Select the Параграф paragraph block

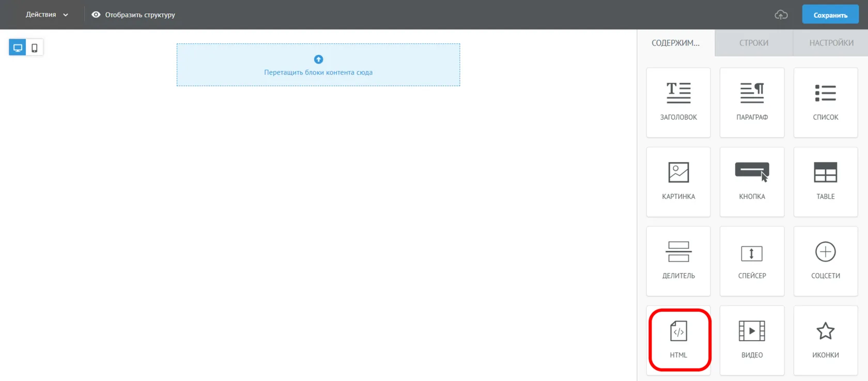752,102
